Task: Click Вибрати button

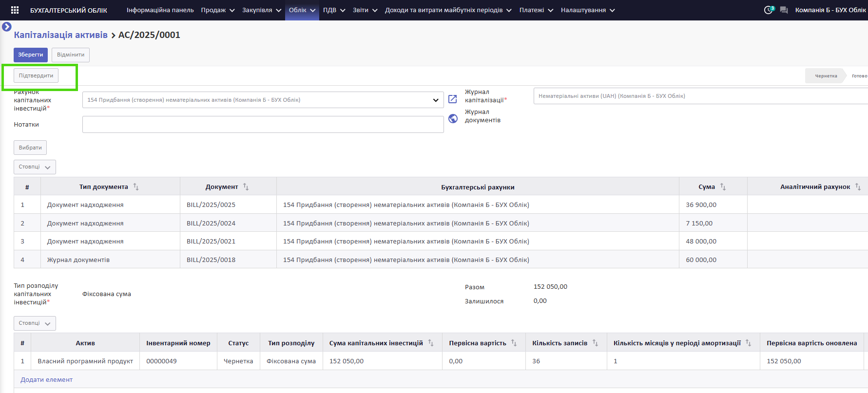Action: pos(30,148)
